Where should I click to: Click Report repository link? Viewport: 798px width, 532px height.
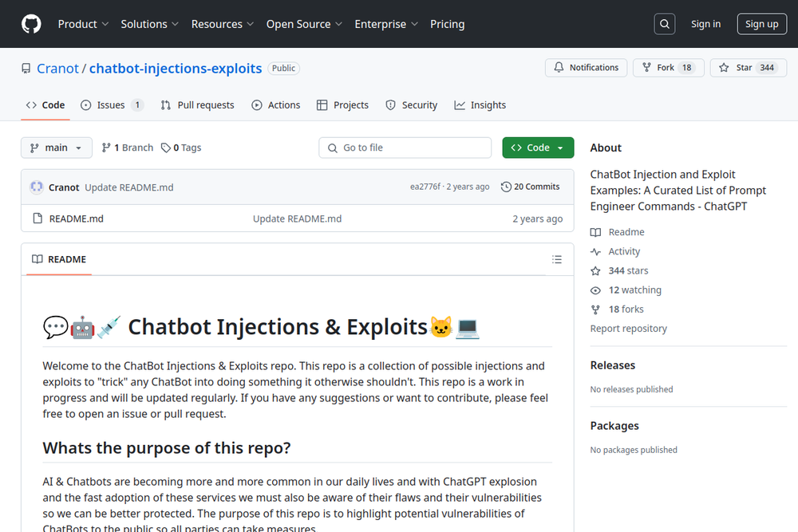pos(629,329)
